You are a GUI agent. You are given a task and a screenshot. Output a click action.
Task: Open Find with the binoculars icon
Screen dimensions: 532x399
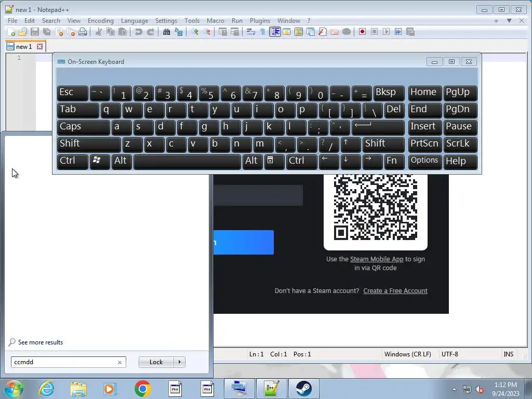(x=167, y=32)
